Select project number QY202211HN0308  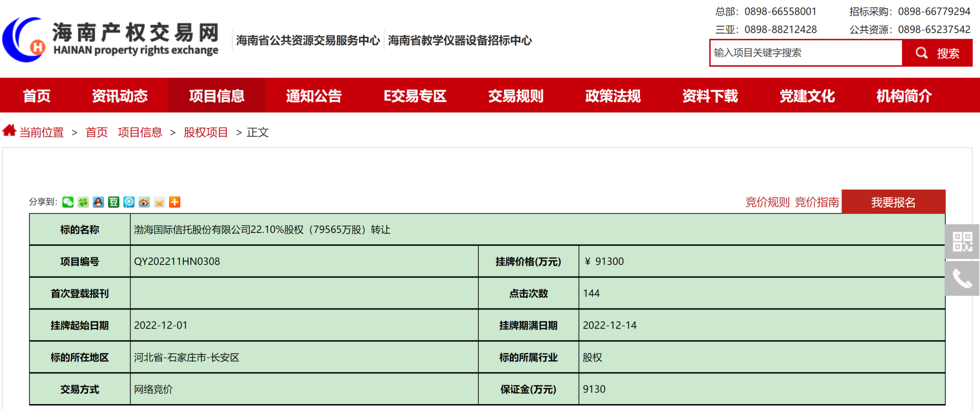177,261
